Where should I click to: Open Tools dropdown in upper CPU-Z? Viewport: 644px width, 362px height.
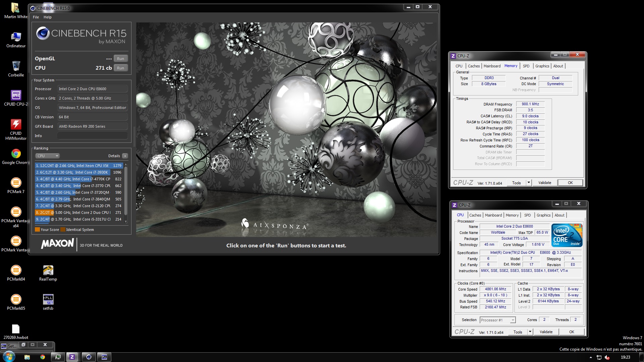pyautogui.click(x=529, y=183)
